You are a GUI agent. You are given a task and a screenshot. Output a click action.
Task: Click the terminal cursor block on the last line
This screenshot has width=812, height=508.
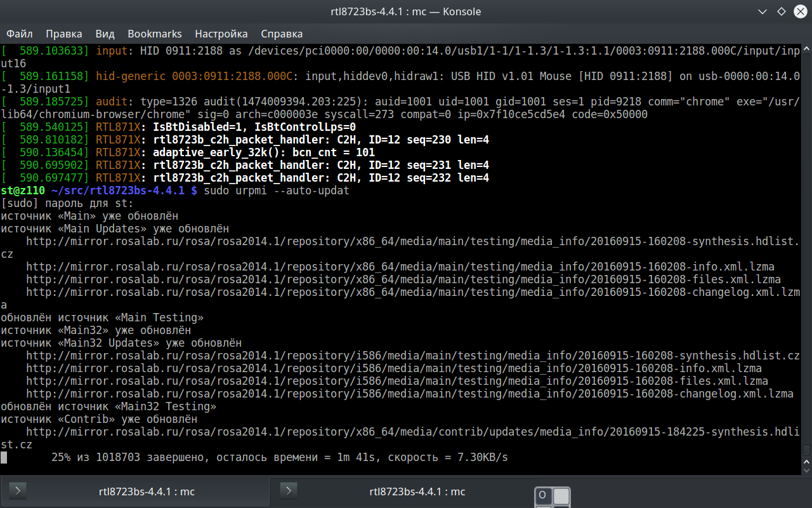[4, 457]
